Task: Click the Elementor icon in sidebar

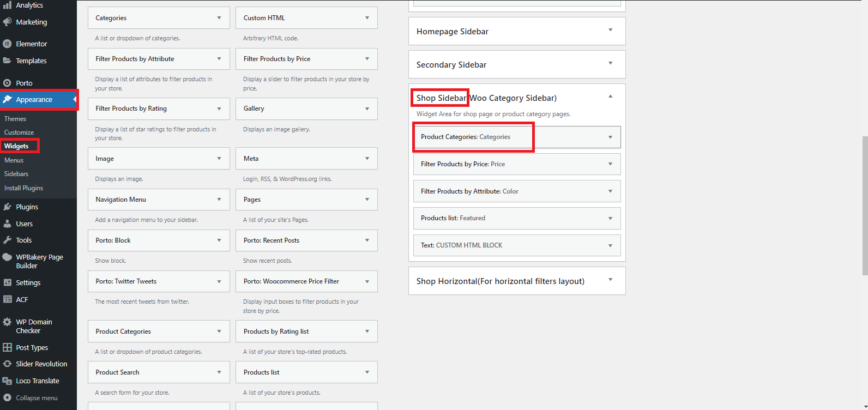Action: 7,44
